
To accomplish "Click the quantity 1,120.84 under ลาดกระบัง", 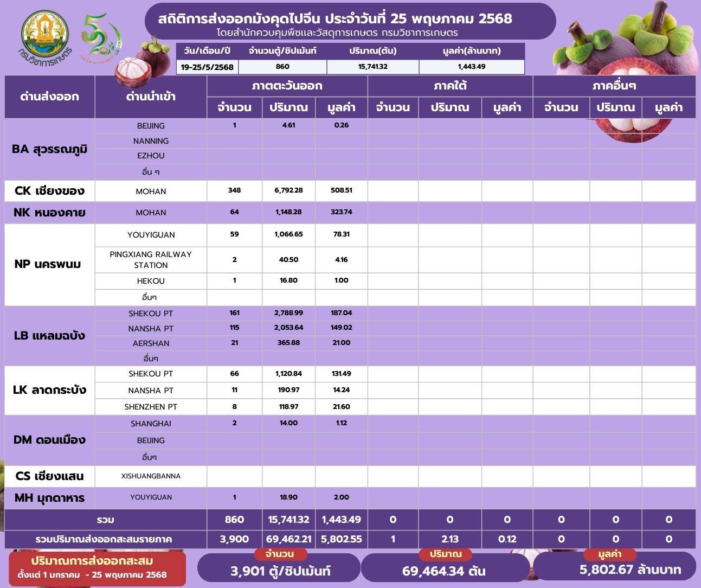I will coord(288,374).
